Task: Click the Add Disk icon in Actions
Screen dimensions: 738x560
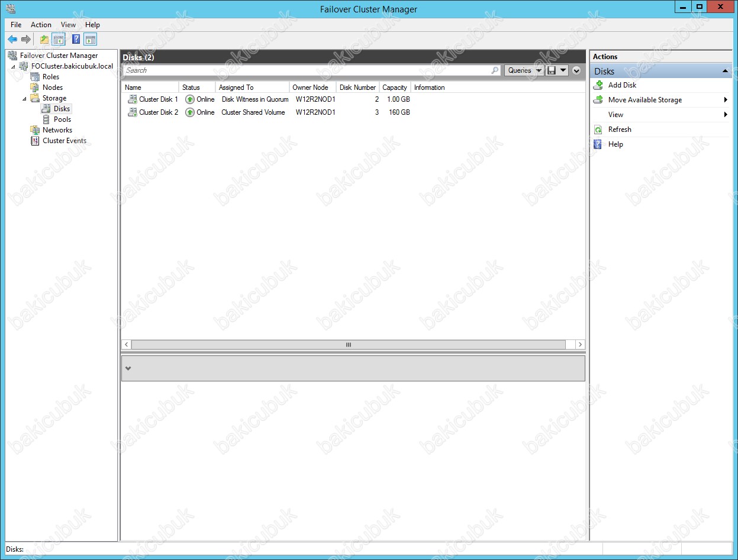Action: click(598, 85)
